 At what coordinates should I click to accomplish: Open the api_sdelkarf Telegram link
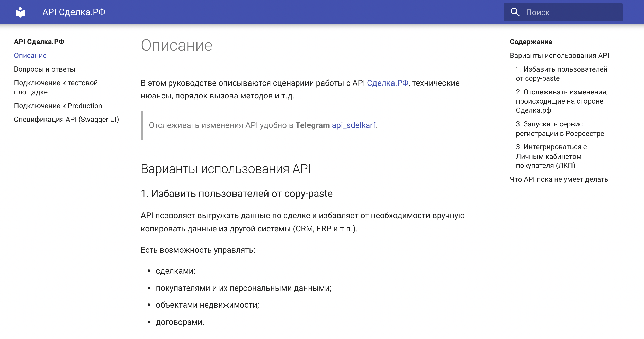(x=354, y=125)
